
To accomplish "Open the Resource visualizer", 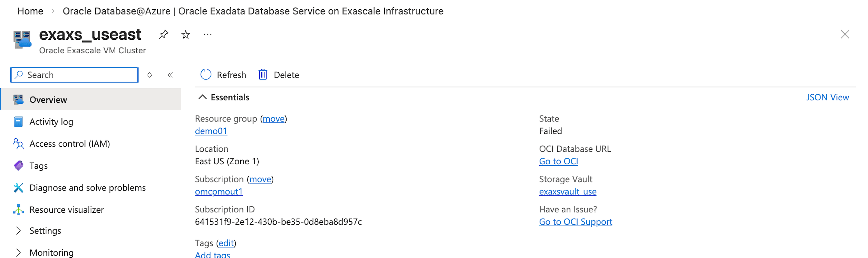I will click(x=18, y=209).
